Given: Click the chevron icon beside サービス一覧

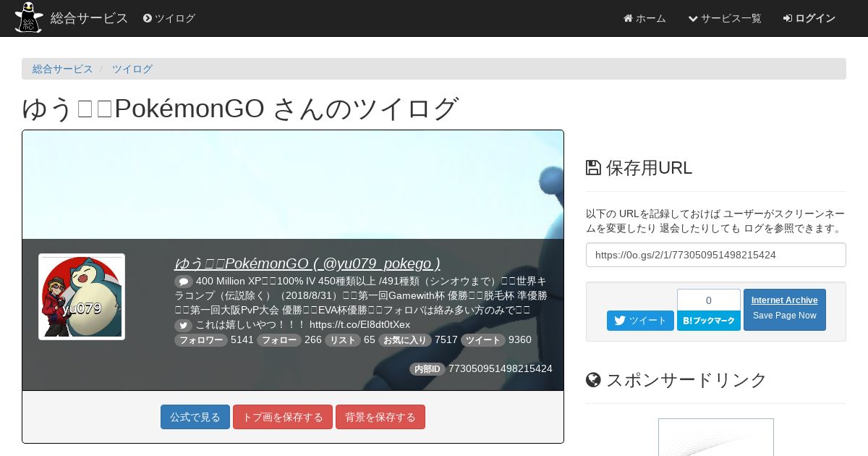Looking at the screenshot, I should coord(693,18).
